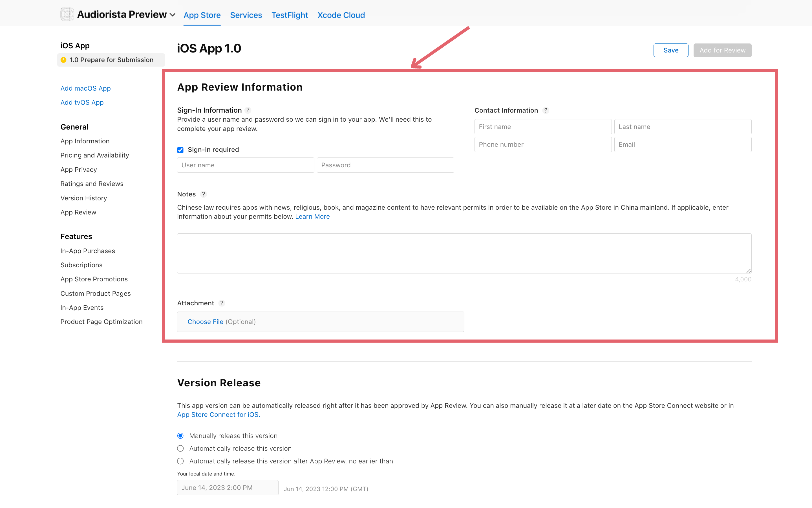The height and width of the screenshot is (508, 812).
Task: Click the 'Jun 14, 2023 12:00 PM (GMT)' text
Action: (326, 489)
